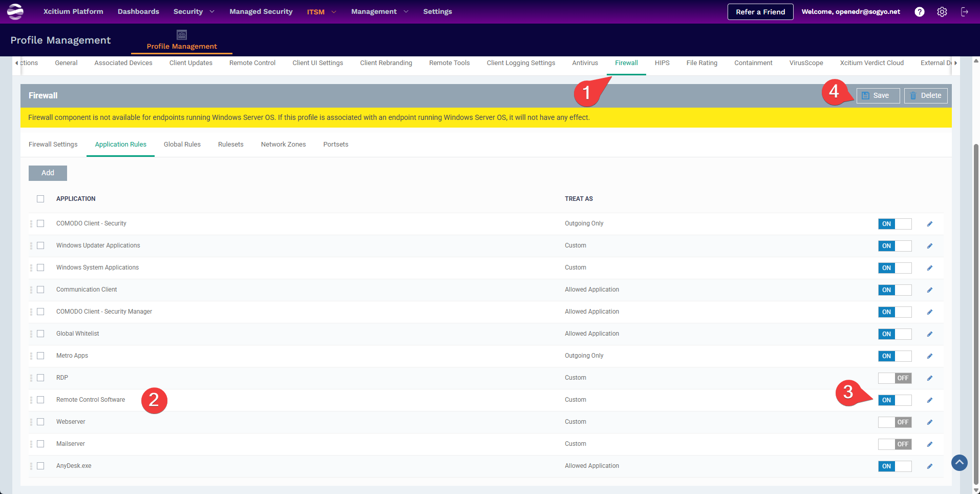Open the settings gear icon
Image resolution: width=980 pixels, height=494 pixels.
(942, 12)
